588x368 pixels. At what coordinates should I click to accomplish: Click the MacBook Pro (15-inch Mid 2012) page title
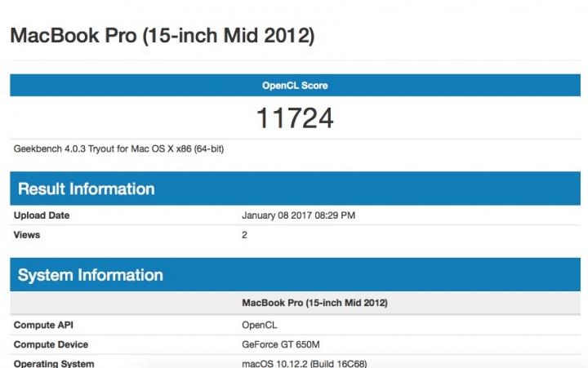pyautogui.click(x=162, y=36)
